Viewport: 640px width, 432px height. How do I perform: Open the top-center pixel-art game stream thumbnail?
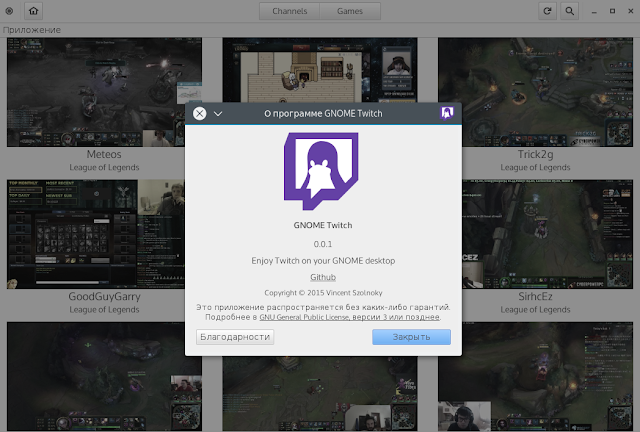320,70
